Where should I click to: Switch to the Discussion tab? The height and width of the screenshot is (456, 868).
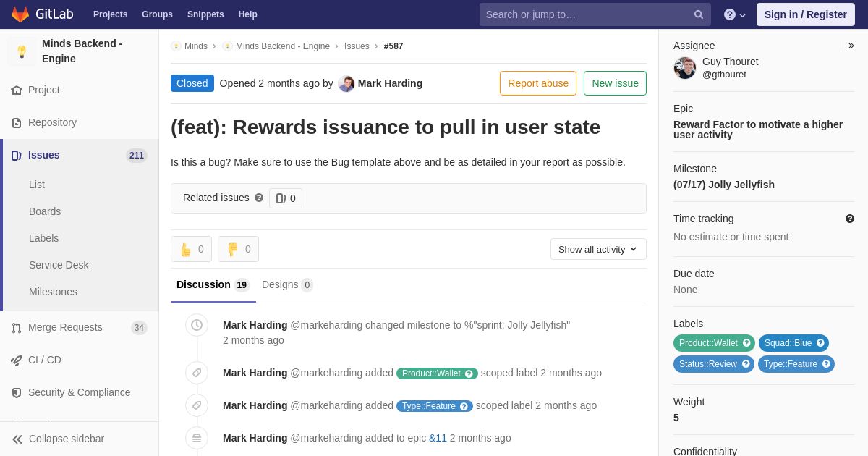coord(213,285)
